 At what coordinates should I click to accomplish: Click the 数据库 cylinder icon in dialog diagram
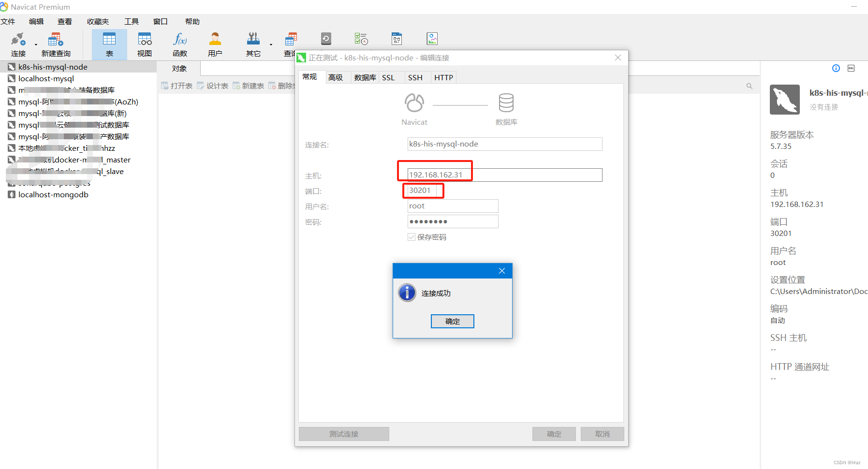tap(506, 103)
